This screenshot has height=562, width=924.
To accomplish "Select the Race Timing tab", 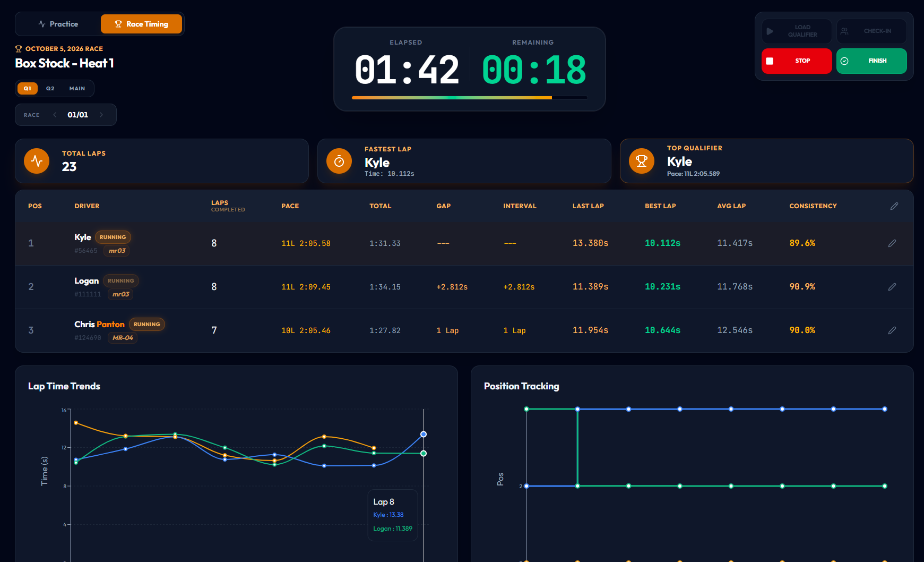I will tap(141, 24).
